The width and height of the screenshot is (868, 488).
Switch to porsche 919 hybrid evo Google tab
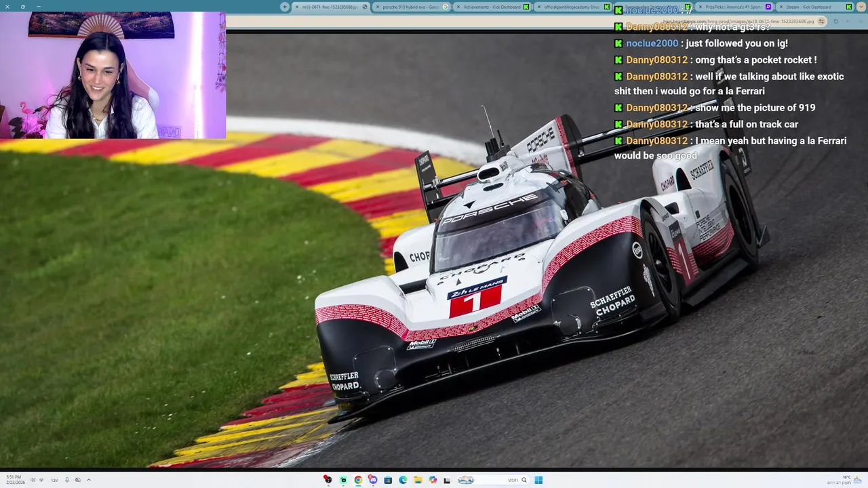(411, 7)
